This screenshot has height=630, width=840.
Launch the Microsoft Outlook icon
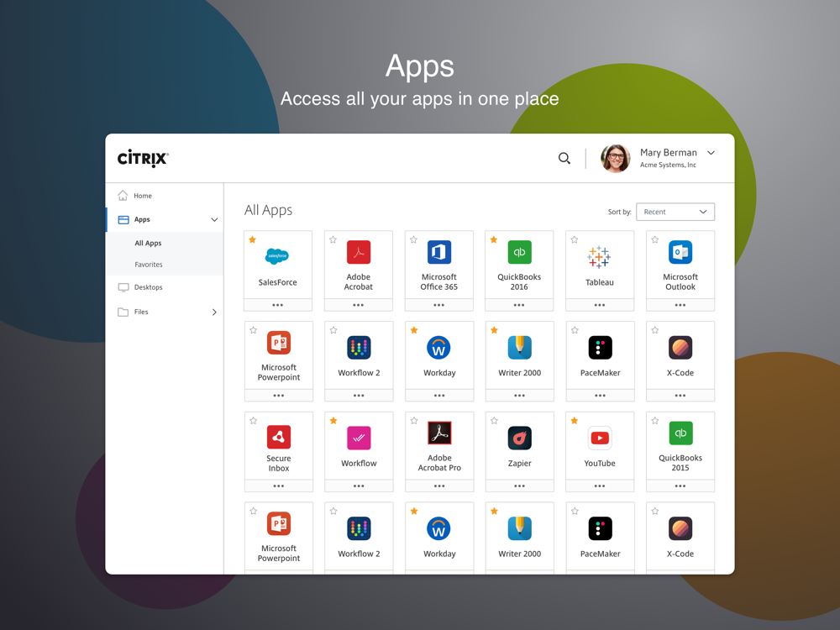(680, 252)
